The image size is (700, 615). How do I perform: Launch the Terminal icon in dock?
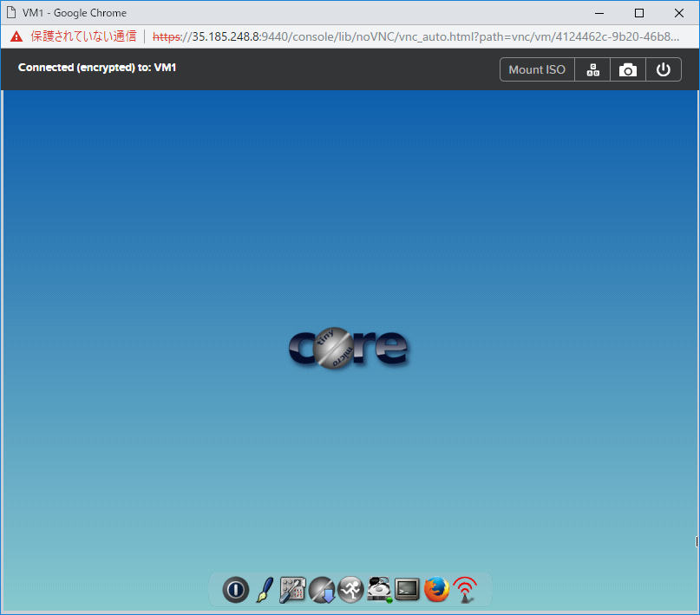(x=407, y=590)
